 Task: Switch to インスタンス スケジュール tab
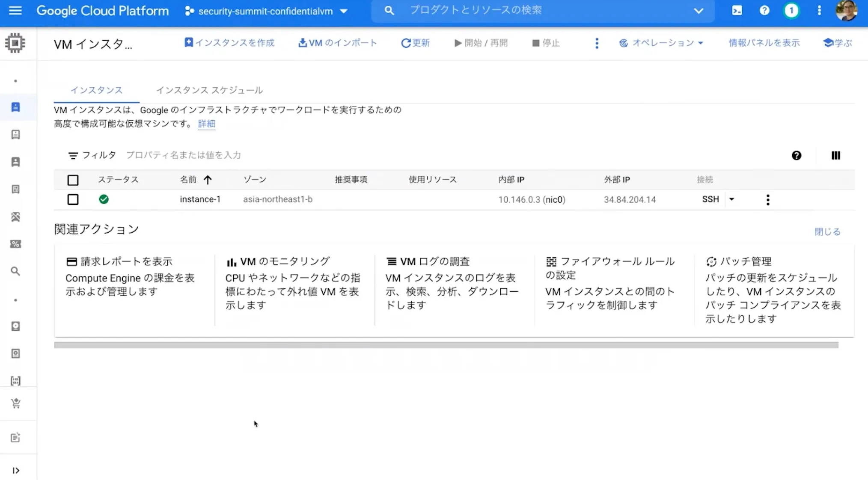[x=209, y=90]
